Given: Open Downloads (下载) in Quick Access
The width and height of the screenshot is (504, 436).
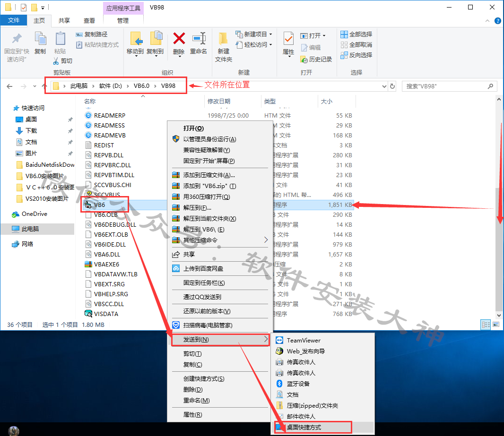Looking at the screenshot, I should (x=31, y=131).
